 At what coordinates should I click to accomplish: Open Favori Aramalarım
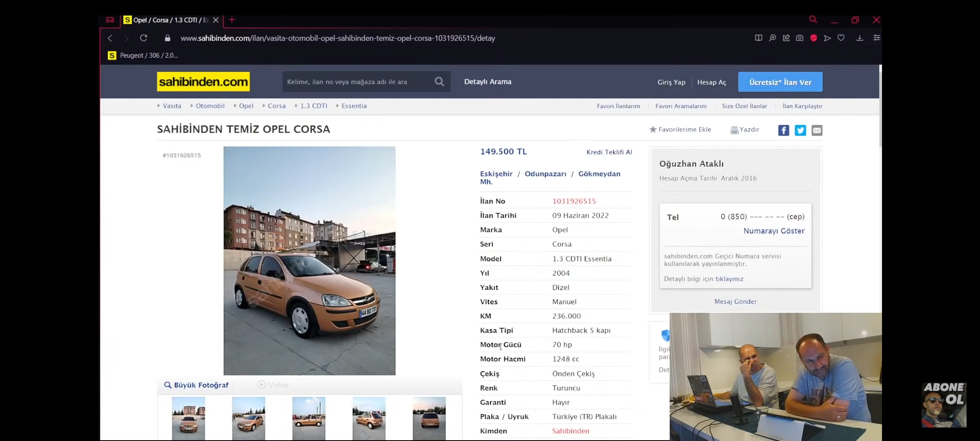[681, 106]
